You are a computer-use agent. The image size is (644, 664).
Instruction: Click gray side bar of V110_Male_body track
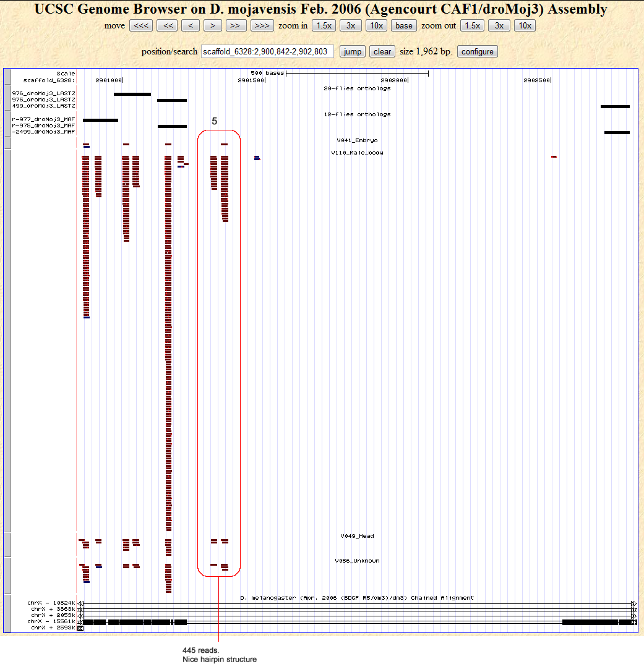tap(7, 340)
